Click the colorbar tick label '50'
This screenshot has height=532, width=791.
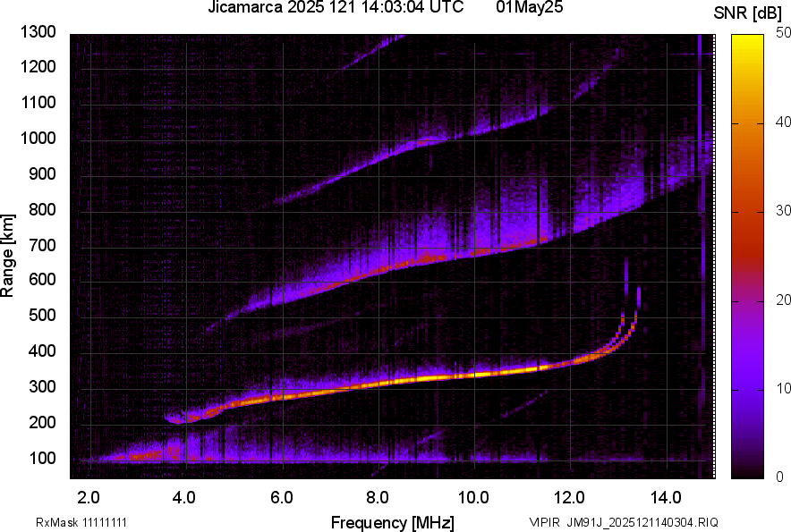pos(784,33)
